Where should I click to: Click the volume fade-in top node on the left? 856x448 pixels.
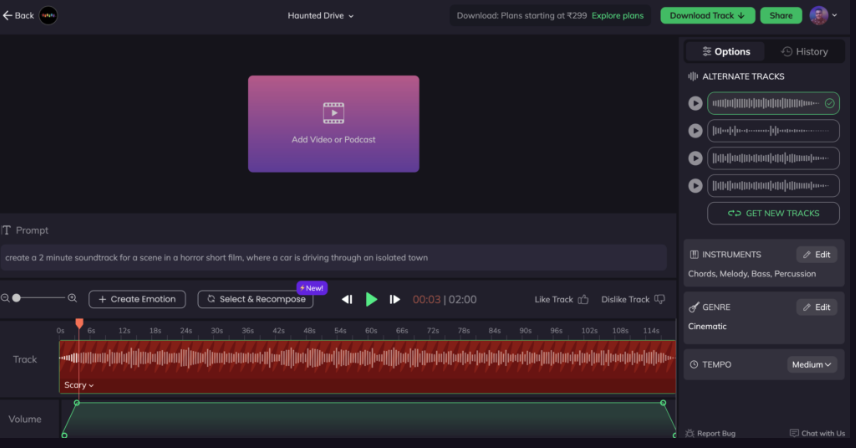click(76, 403)
